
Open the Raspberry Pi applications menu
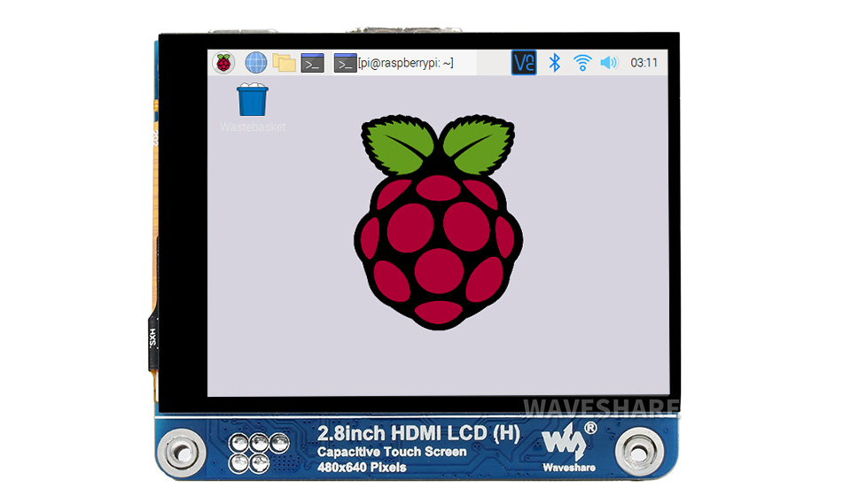[x=223, y=63]
